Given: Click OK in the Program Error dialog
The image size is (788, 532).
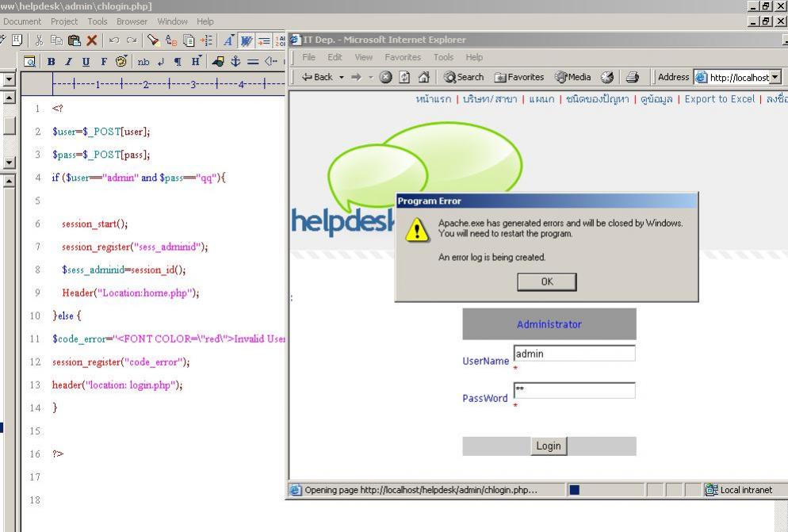Looking at the screenshot, I should coord(547,281).
